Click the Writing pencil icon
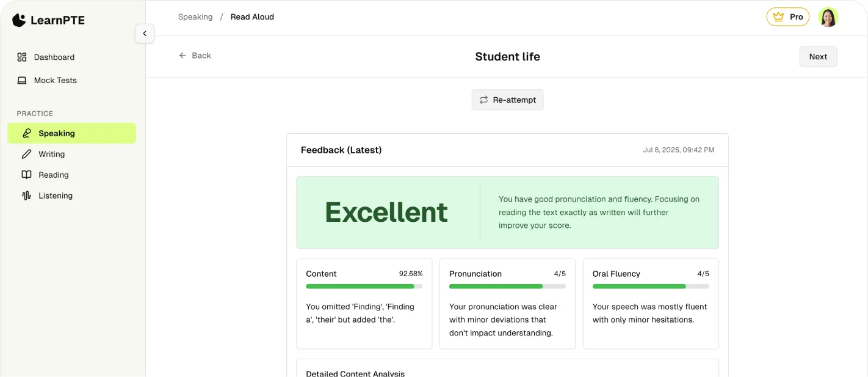This screenshot has width=868, height=377. tap(26, 154)
